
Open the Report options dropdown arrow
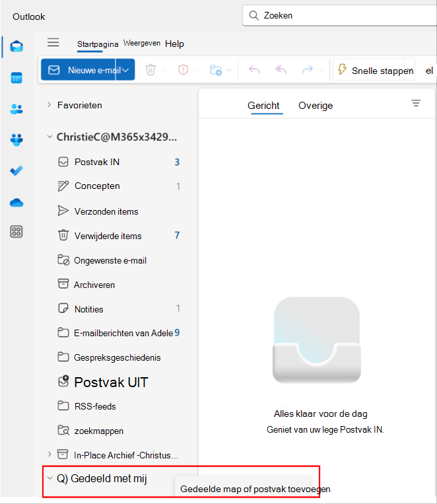[x=197, y=70]
